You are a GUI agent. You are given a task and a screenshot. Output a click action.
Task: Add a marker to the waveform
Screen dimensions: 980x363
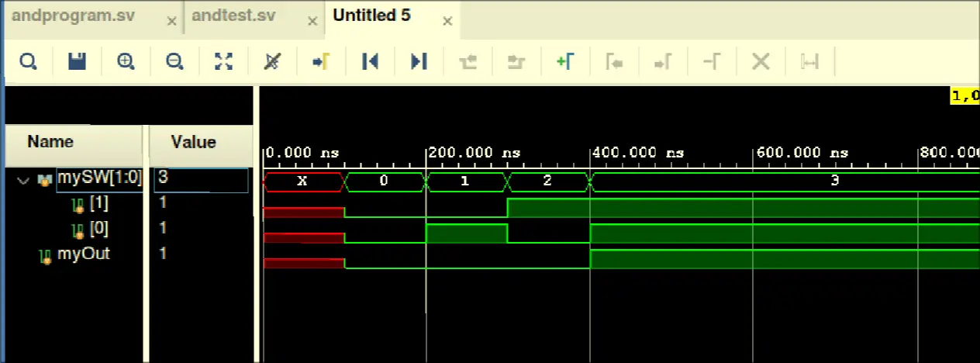pos(565,62)
